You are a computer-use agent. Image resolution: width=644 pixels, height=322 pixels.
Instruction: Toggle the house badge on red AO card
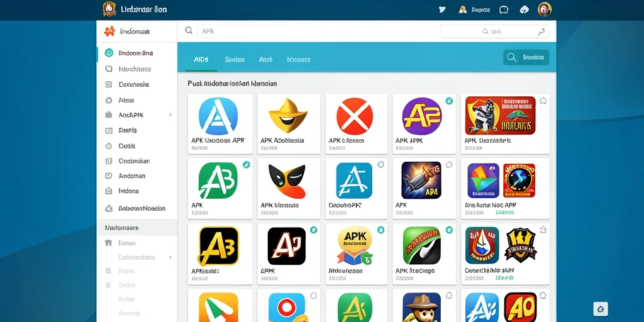point(543,296)
